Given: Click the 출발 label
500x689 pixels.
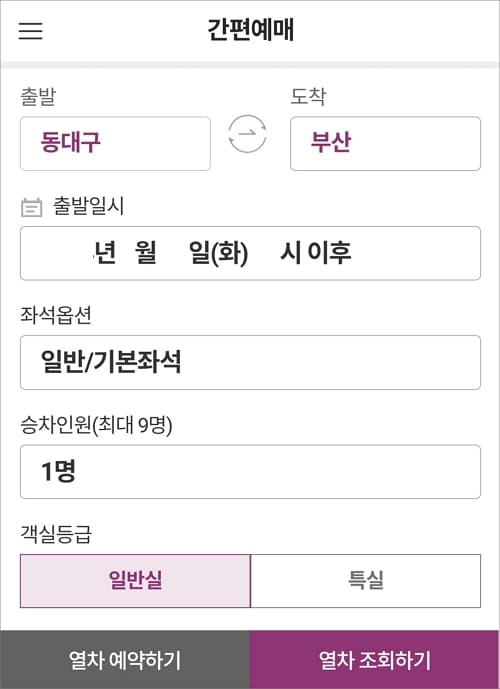Looking at the screenshot, I should coord(38,96).
